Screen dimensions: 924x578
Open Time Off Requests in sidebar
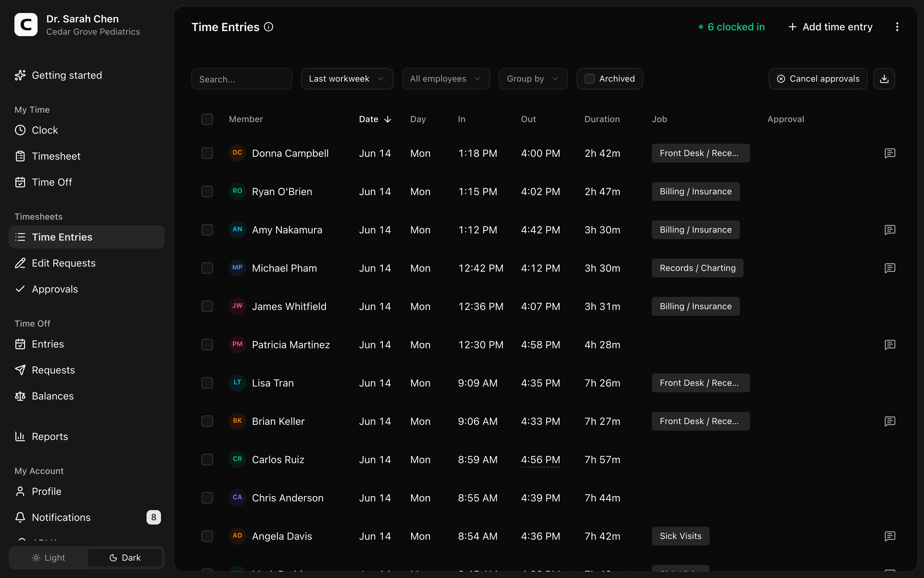click(x=86, y=370)
